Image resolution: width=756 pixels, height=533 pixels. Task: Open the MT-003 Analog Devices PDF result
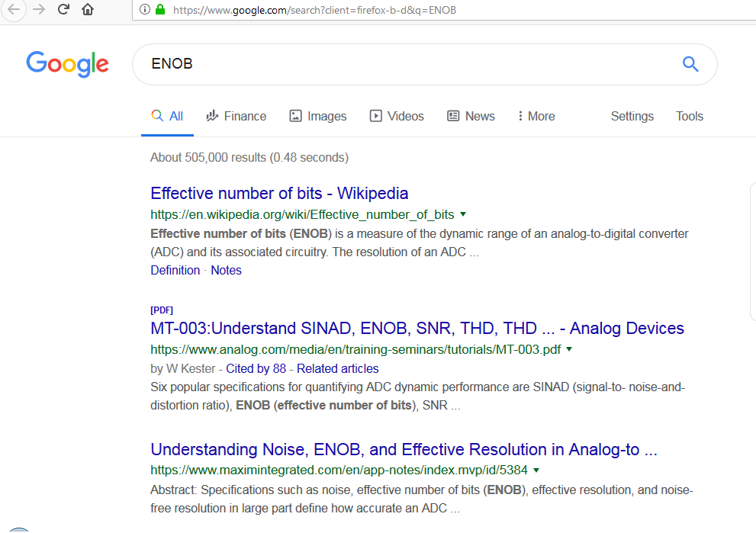coord(417,328)
